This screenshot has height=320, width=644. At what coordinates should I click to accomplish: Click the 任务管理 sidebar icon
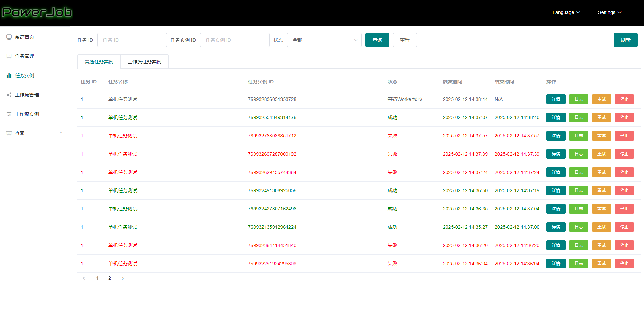[9, 56]
